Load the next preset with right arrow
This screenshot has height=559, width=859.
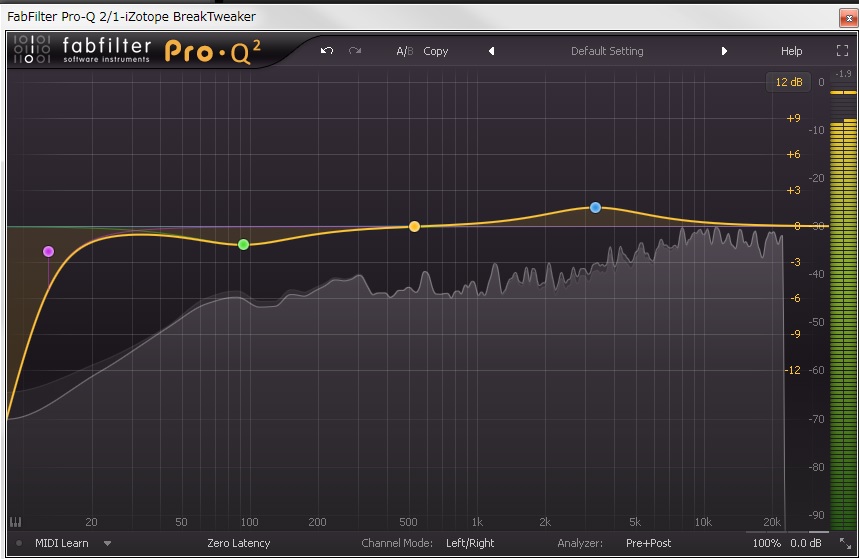click(724, 51)
